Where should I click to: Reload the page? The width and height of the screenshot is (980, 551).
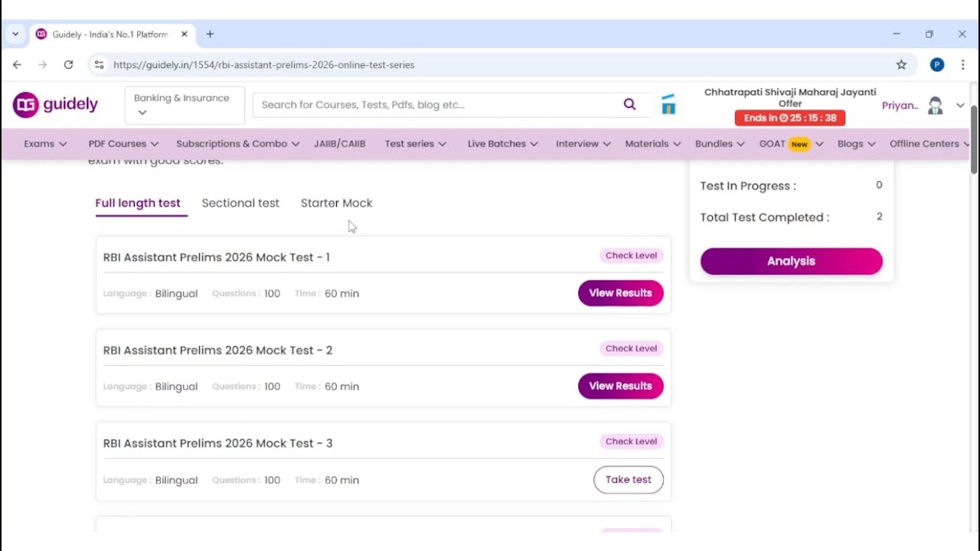tap(68, 65)
